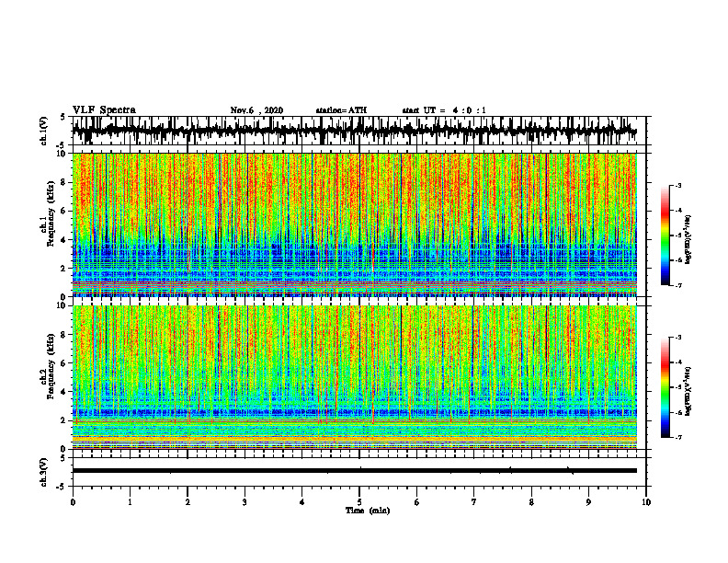Click the ch.1 spectrogram color scale bar
728x563 pixels.
pyautogui.click(x=665, y=236)
